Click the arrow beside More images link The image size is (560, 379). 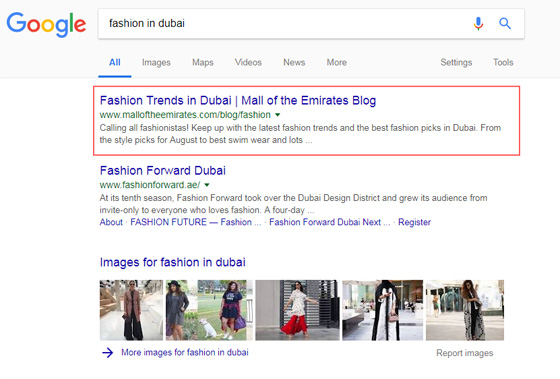pyautogui.click(x=108, y=353)
